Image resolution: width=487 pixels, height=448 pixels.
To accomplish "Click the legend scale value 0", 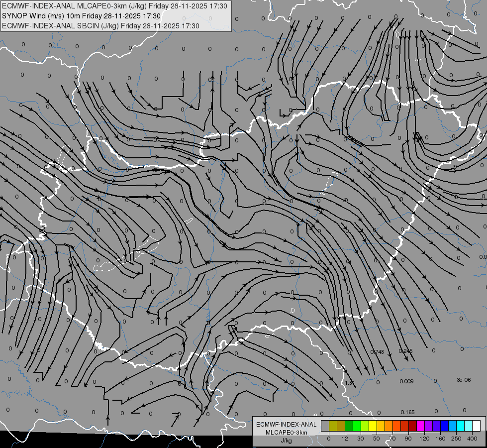I will coord(329,439).
